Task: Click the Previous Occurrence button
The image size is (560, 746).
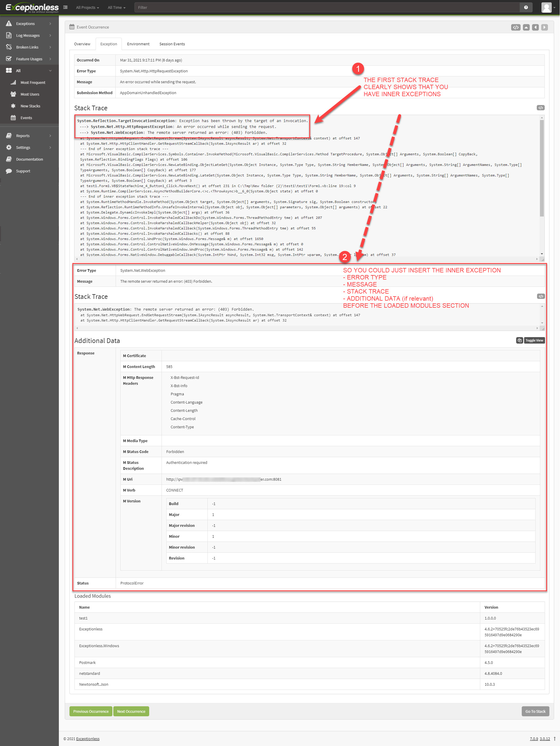Action: pyautogui.click(x=91, y=711)
